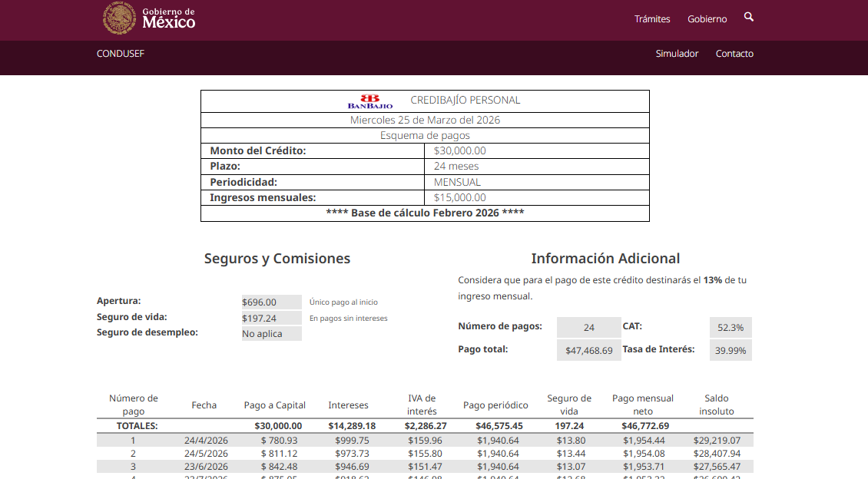Click the Pago total value $47,468.69
The width and height of the screenshot is (868, 479).
[x=589, y=350]
